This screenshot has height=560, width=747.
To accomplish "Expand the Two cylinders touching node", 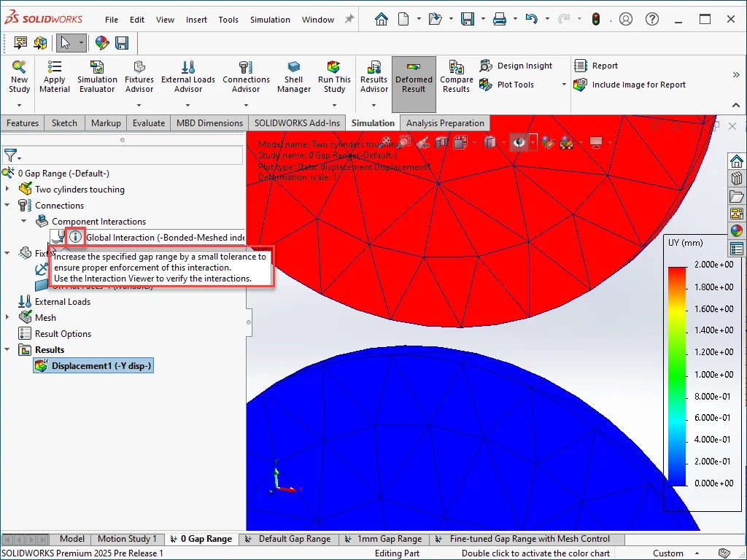I will point(8,190).
